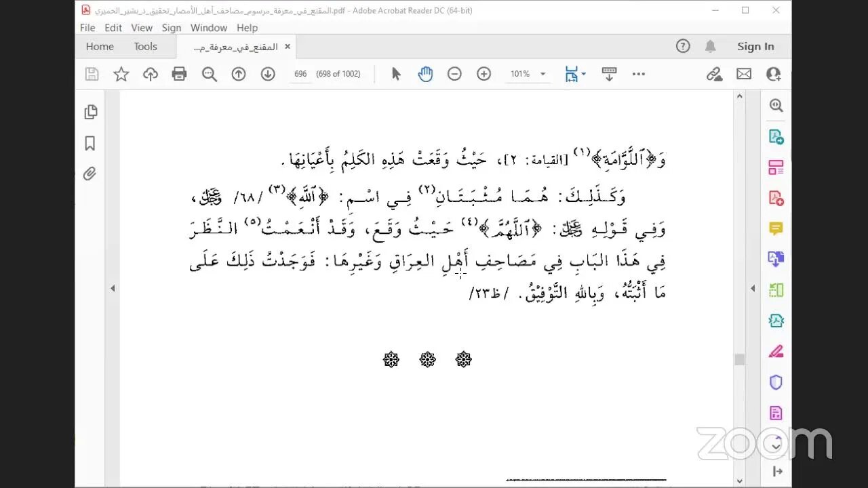Open the Edit menu
Viewport: 868px width, 488px height.
tap(113, 28)
